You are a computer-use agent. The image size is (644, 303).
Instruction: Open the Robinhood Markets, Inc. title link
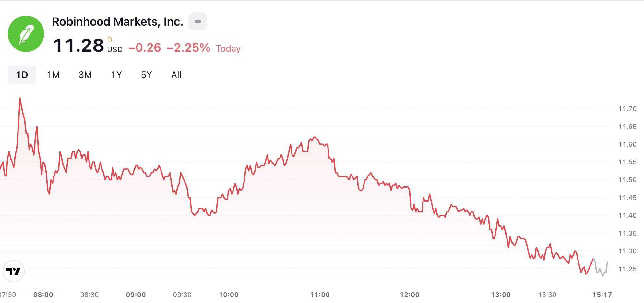(x=117, y=22)
